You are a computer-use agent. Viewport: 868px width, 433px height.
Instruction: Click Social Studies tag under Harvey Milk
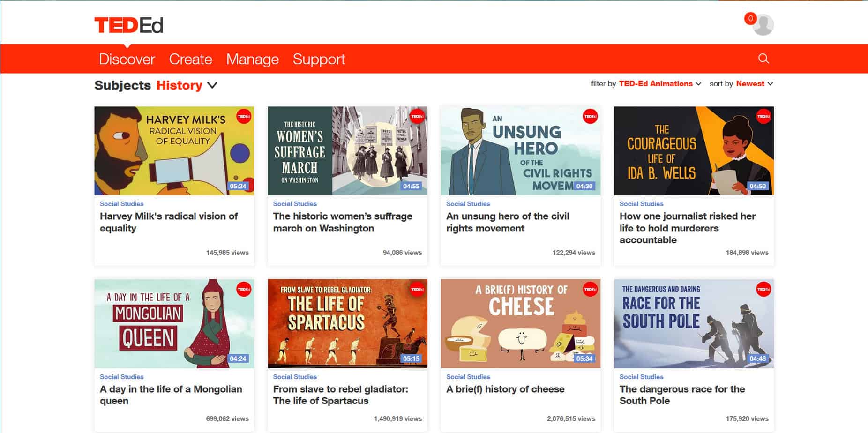click(x=121, y=204)
